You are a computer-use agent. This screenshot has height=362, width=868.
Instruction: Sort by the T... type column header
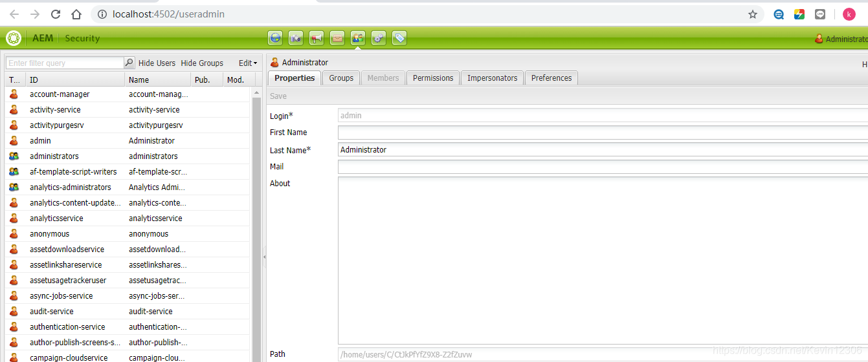tap(15, 80)
